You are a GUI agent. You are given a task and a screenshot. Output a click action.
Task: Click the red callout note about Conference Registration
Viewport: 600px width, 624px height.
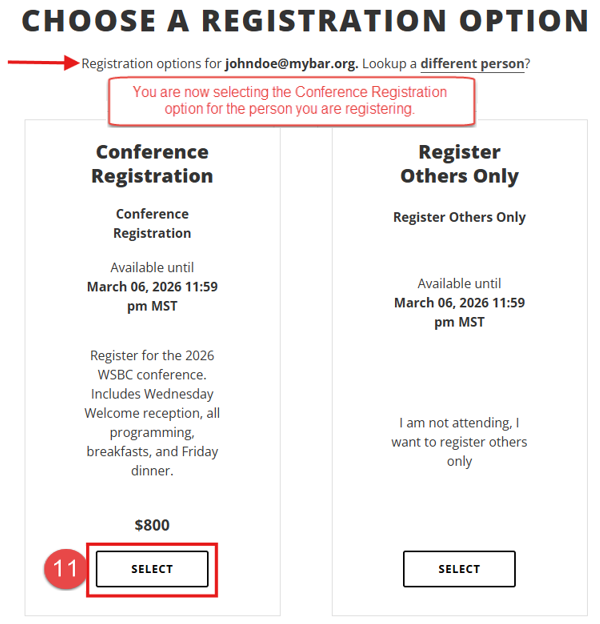pyautogui.click(x=289, y=101)
